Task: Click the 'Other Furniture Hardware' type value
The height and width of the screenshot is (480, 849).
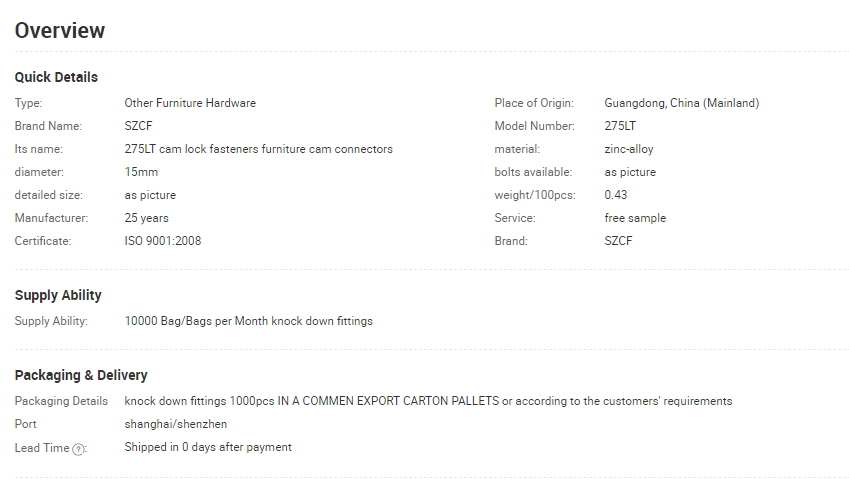Action: 190,103
